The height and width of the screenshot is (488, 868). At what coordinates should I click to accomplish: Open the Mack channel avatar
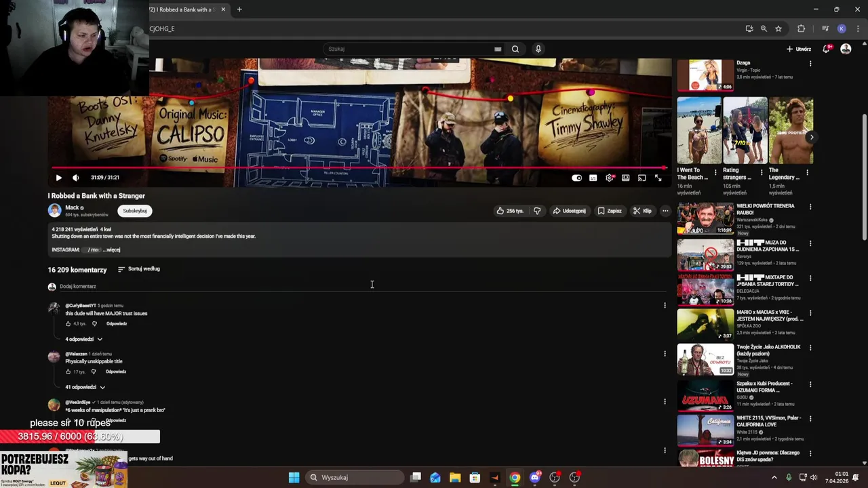pos(54,211)
